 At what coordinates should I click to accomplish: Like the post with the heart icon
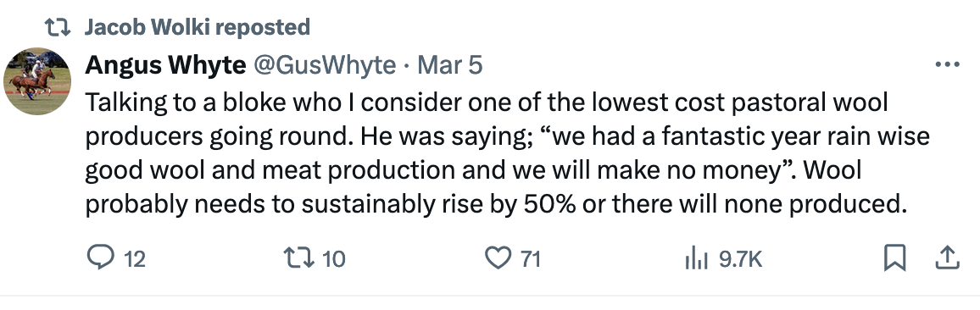[498, 257]
